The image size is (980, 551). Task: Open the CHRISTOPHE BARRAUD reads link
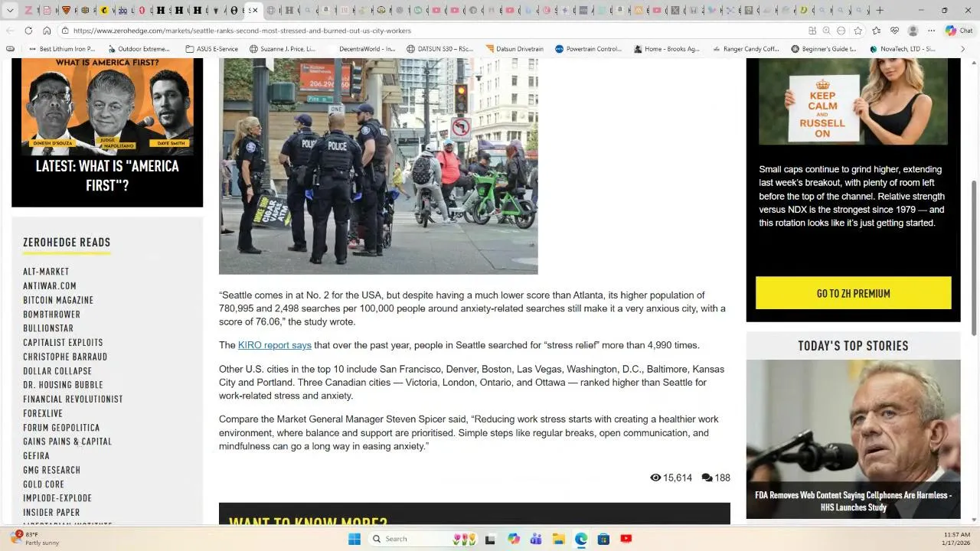(x=65, y=357)
